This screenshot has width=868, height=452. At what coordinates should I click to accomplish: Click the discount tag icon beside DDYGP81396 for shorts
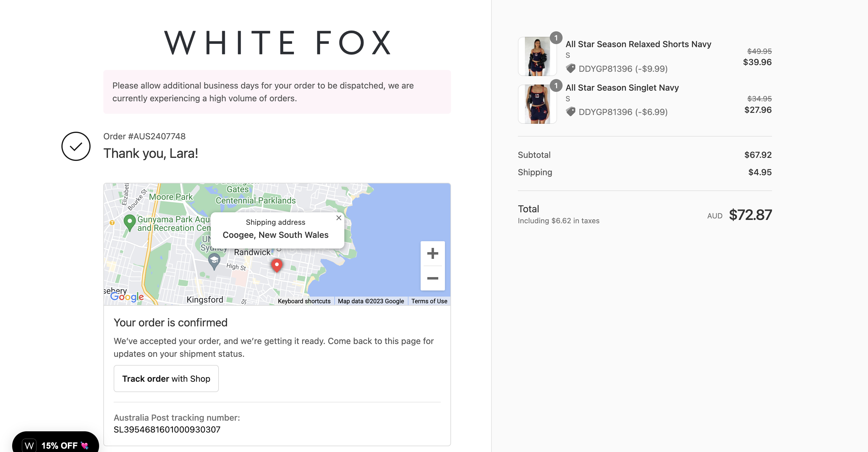point(571,68)
